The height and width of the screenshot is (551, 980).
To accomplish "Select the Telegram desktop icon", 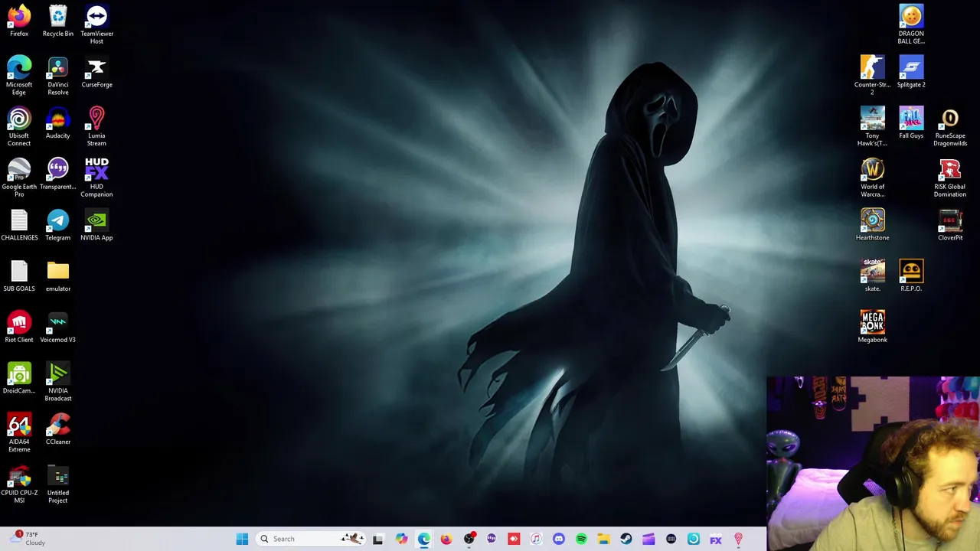I will coord(58,225).
